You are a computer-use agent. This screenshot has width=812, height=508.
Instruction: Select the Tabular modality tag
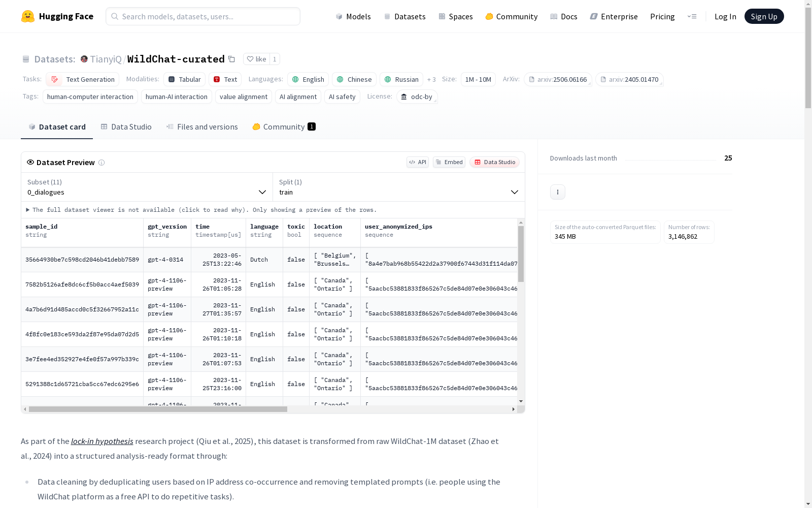pos(185,79)
